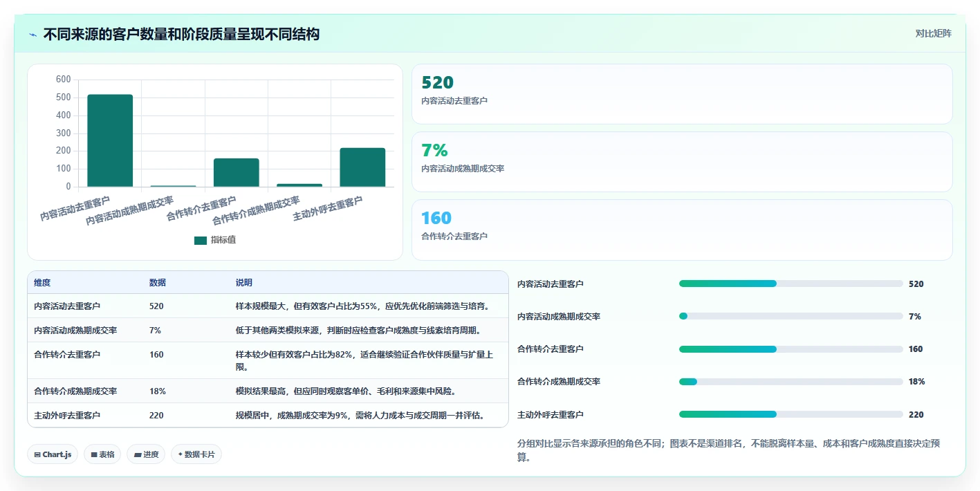Open the 7% 内容活动成熟期成交率 data card
This screenshot has height=491, width=980.
(x=682, y=162)
